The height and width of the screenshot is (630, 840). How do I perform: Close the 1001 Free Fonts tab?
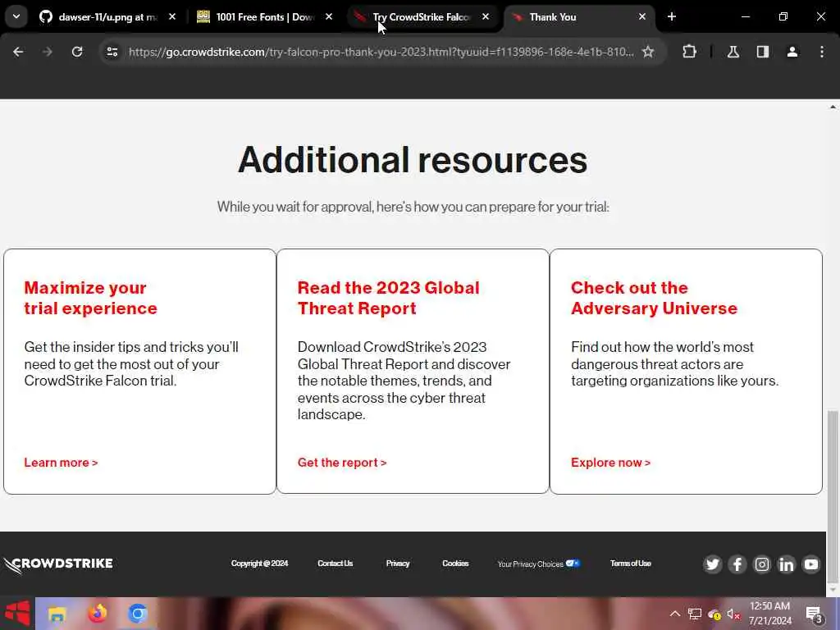[x=329, y=17]
